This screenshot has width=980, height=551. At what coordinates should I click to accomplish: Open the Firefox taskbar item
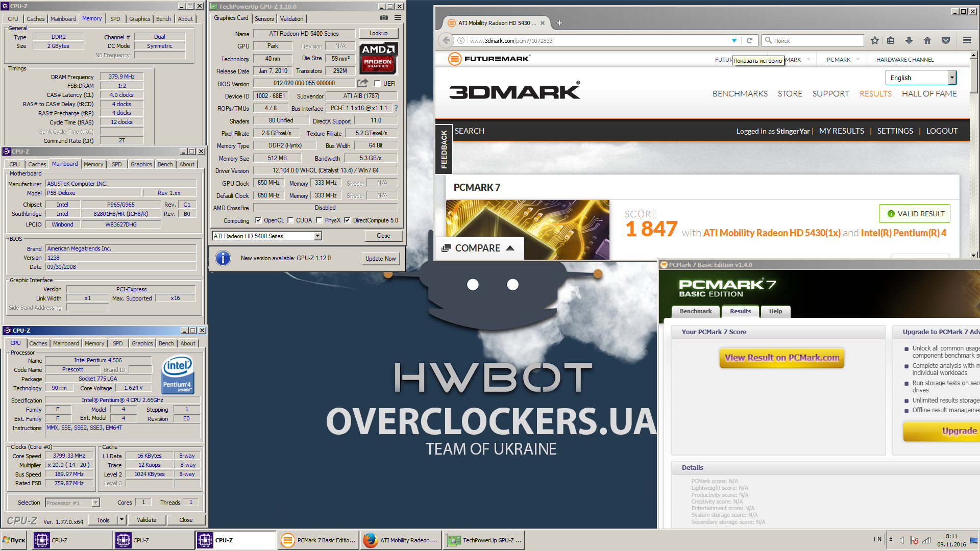tap(401, 540)
